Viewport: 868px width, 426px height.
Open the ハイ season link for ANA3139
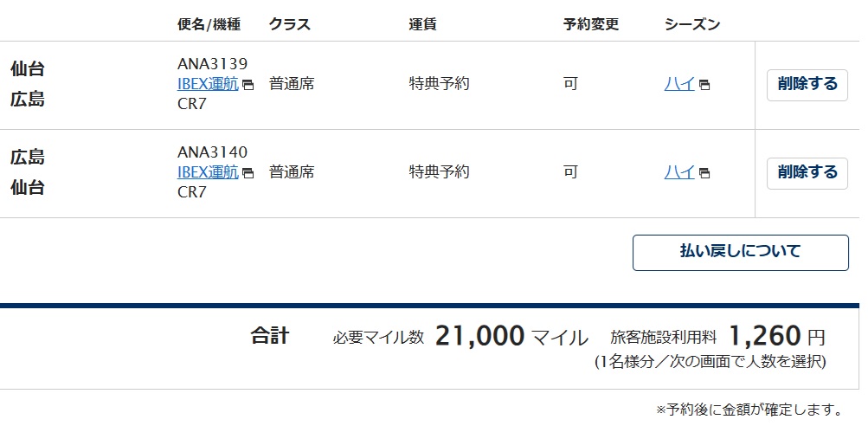(678, 84)
